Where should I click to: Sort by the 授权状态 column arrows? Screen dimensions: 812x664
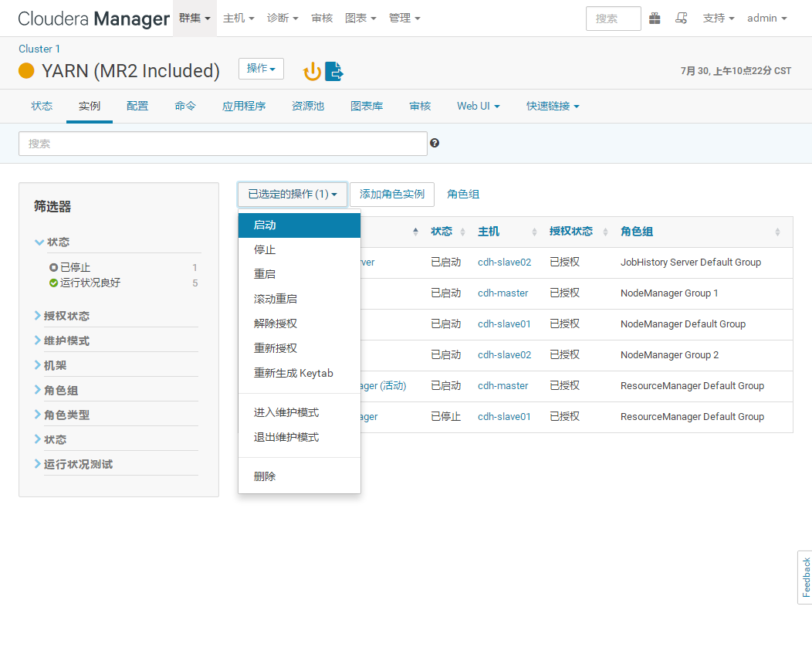click(605, 232)
